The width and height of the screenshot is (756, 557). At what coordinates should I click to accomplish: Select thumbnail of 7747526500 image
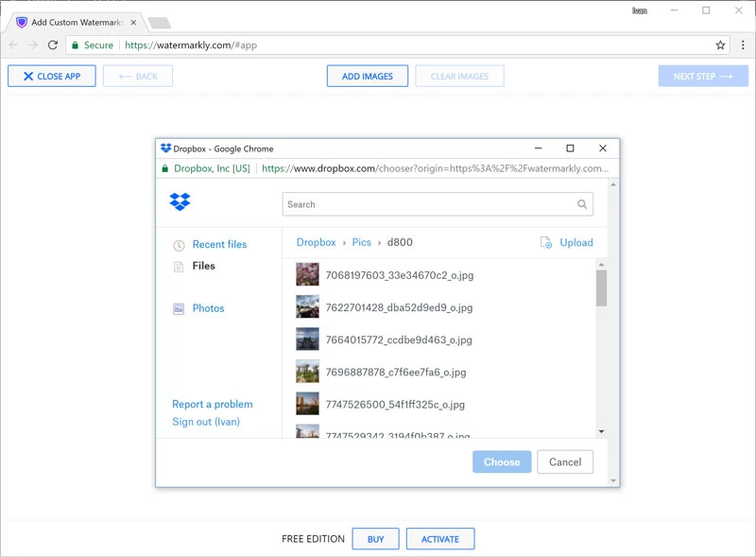point(307,404)
